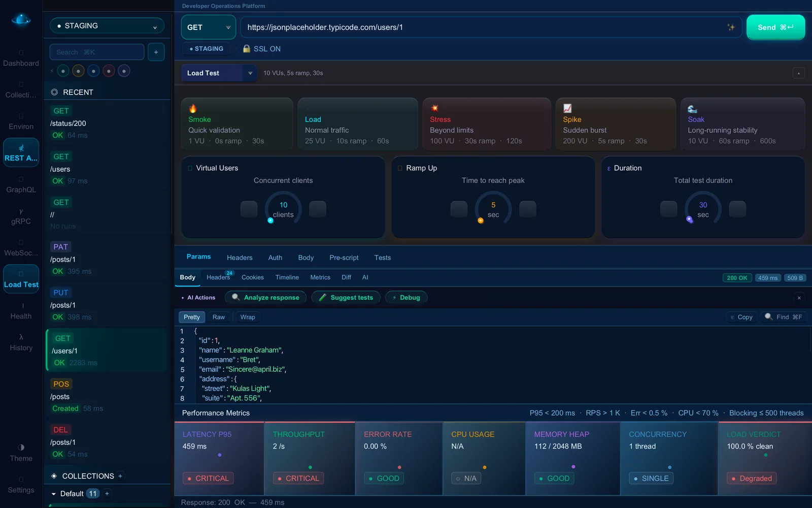
Task: Switch to the Headers request tab
Action: (240, 258)
